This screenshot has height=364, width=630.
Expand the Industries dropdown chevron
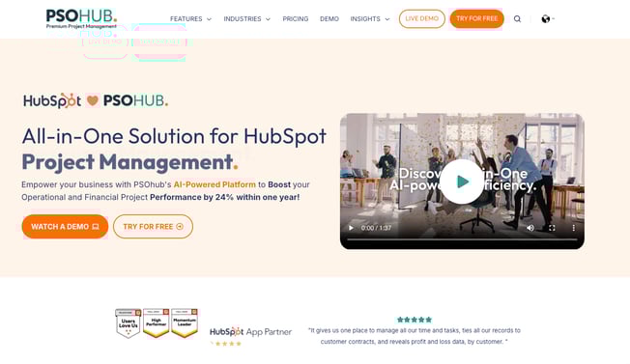268,19
